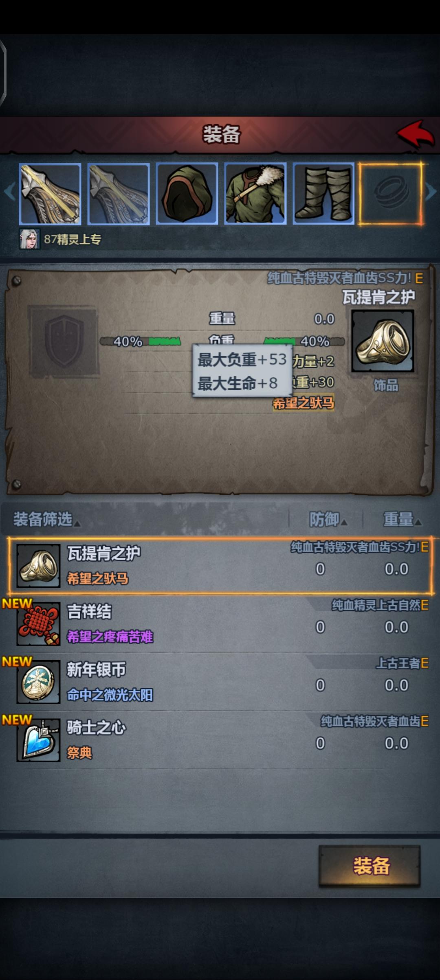
Task: Select the green hood helmet slot
Action: tap(187, 194)
